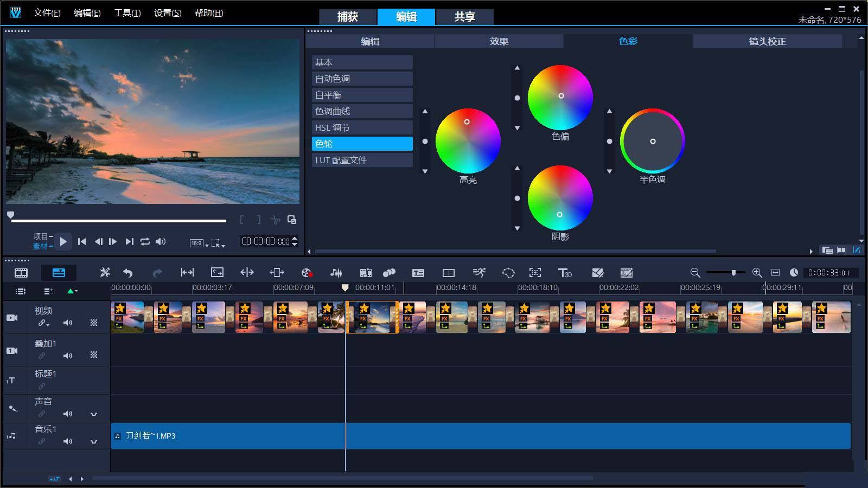This screenshot has width=868, height=488.
Task: Click the 高亮 color wheel
Action: pos(468,141)
